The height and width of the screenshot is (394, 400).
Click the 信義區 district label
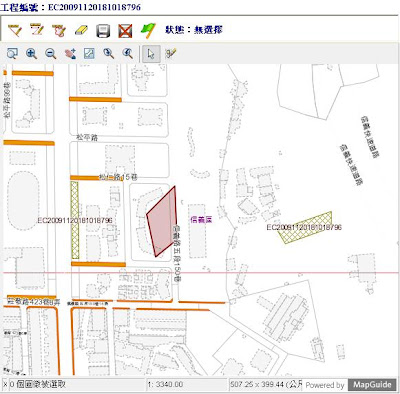point(201,219)
